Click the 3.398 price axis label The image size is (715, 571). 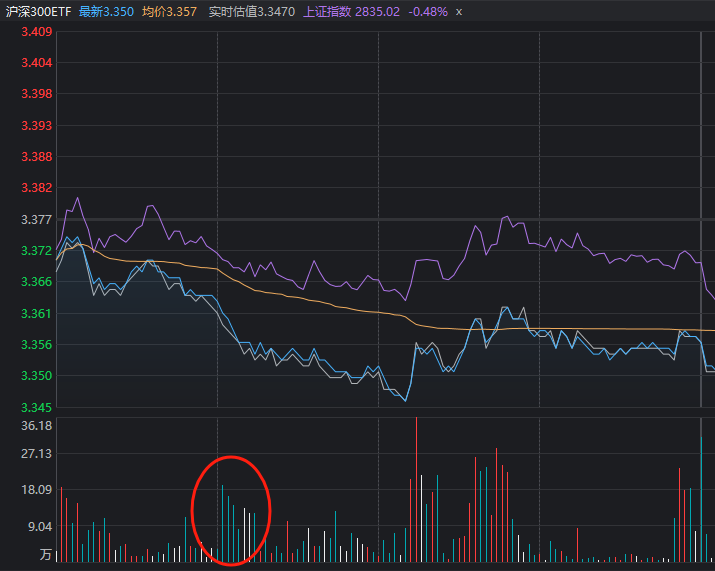tap(37, 93)
